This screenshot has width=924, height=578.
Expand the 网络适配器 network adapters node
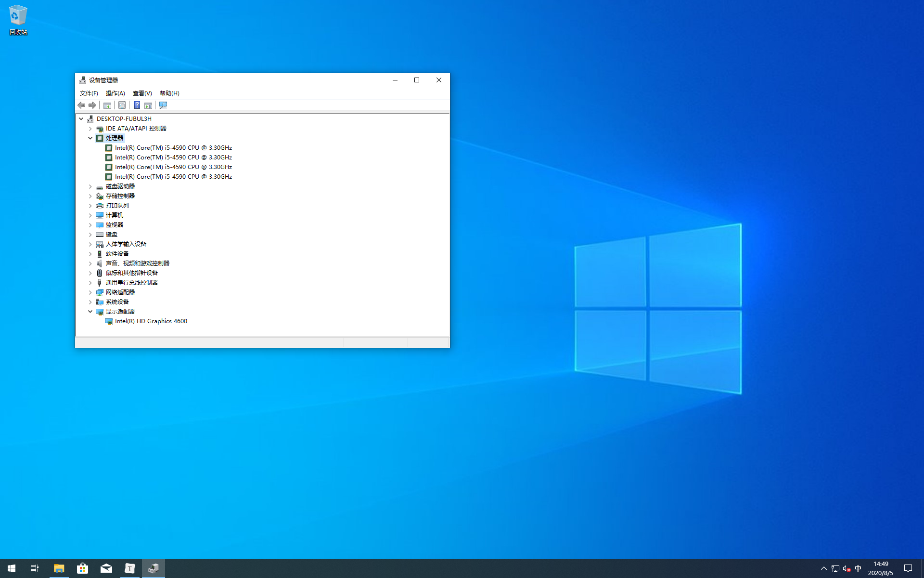pos(90,292)
